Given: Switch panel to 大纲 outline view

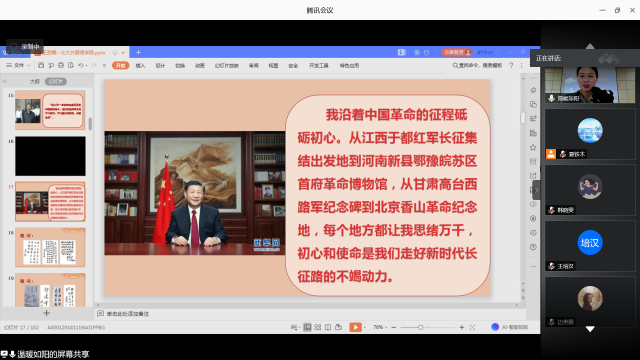Looking at the screenshot, I should 35,82.
